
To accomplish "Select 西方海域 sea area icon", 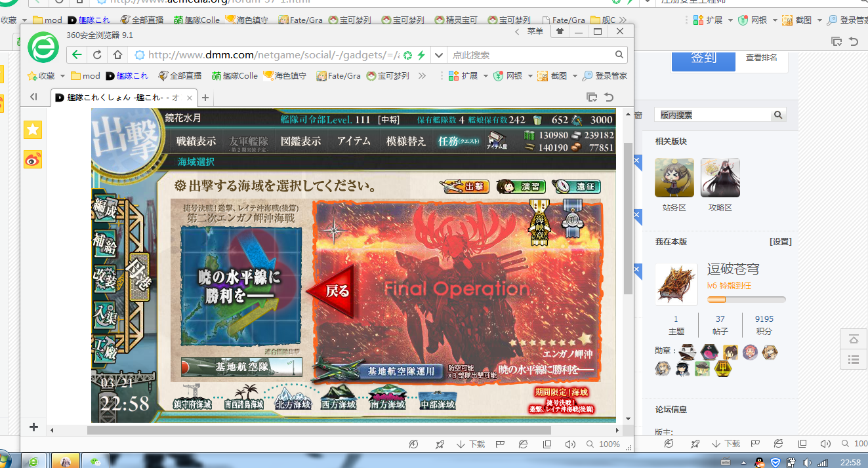I will 339,397.
